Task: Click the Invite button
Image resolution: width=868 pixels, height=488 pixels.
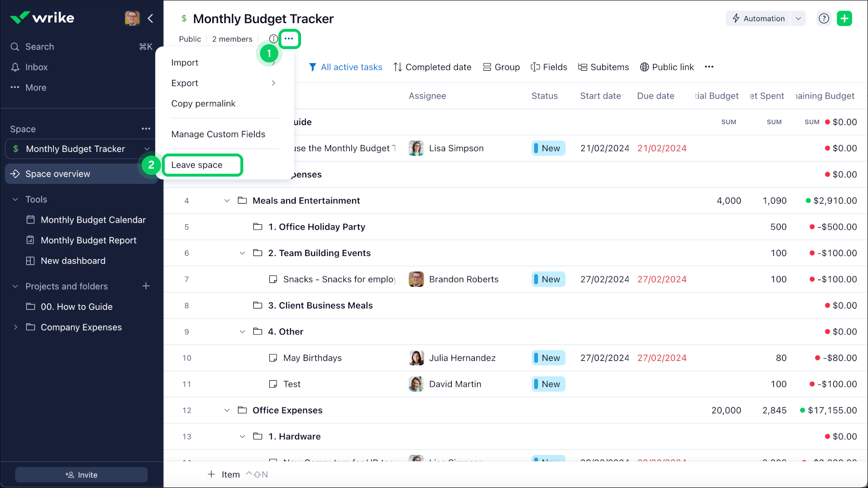Action: (x=81, y=475)
